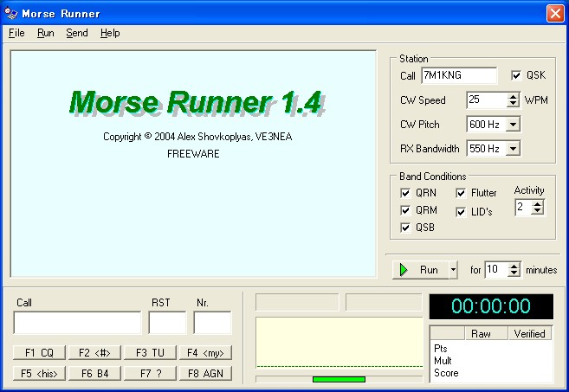Screen dimensions: 569x392
Task: Click the green RIT indicator bar
Action: [x=339, y=379]
